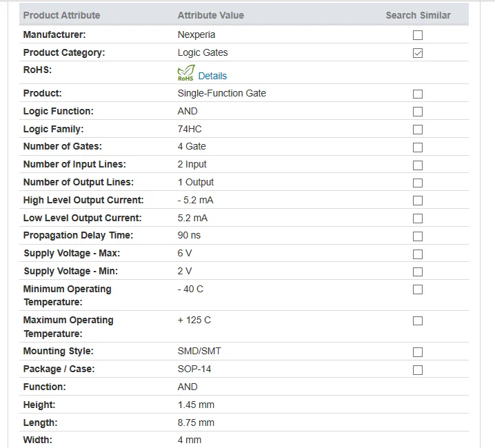Check the Manufacturer Nexperia search-similar checkbox
This screenshot has width=495, height=448.
click(417, 35)
